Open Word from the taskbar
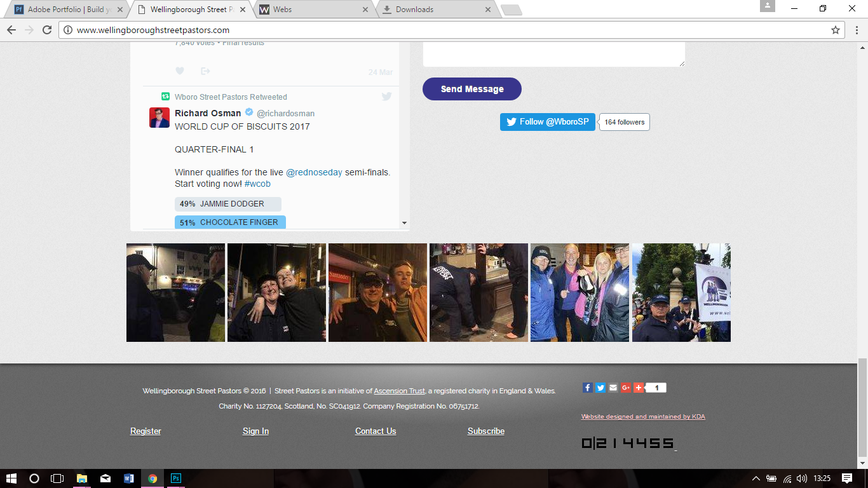 pyautogui.click(x=129, y=478)
